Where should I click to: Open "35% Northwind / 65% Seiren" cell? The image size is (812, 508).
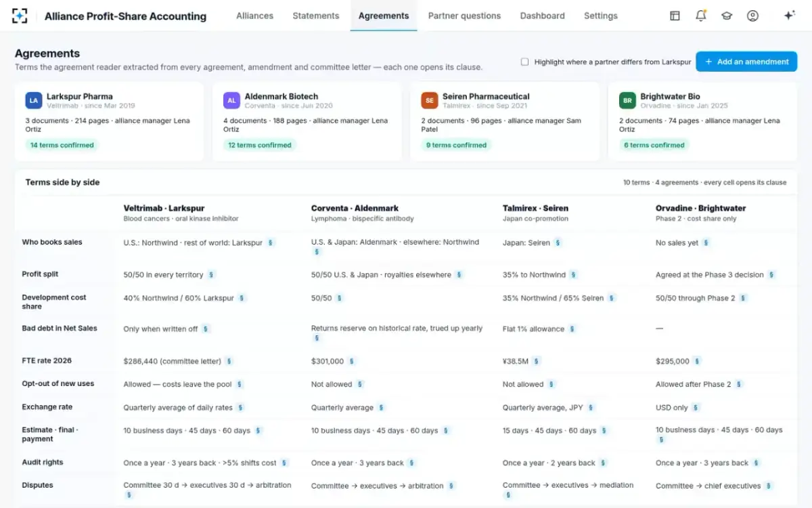coord(553,298)
